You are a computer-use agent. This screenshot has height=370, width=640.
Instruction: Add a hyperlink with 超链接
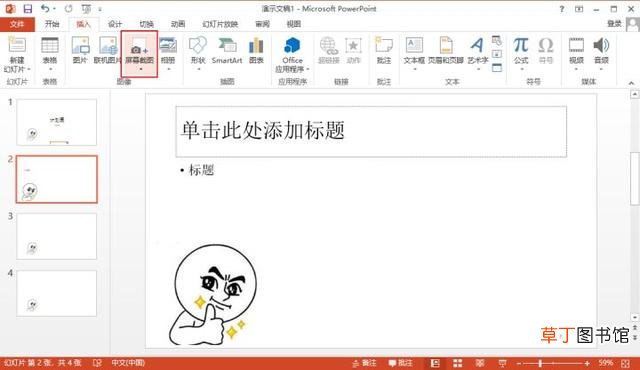(x=329, y=50)
